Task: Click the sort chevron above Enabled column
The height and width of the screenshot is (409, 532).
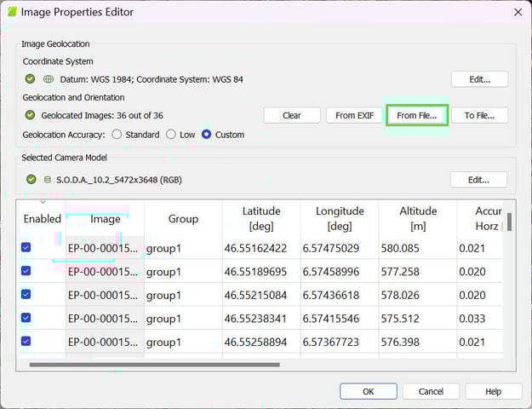Action: (43, 202)
